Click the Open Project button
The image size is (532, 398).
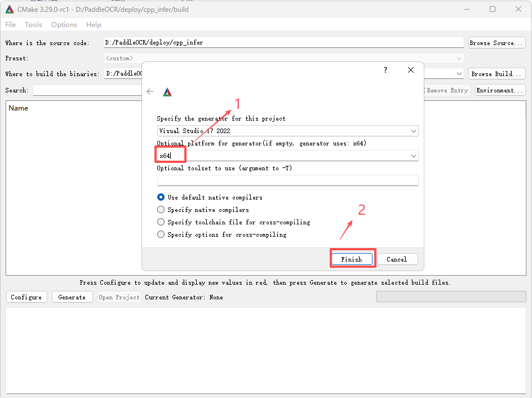click(x=119, y=297)
